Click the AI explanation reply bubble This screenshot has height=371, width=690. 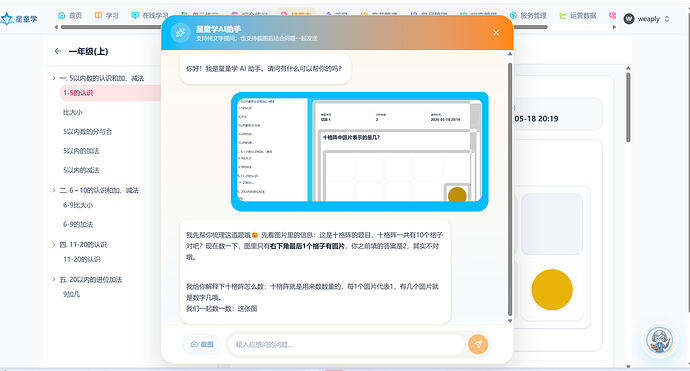[315, 272]
